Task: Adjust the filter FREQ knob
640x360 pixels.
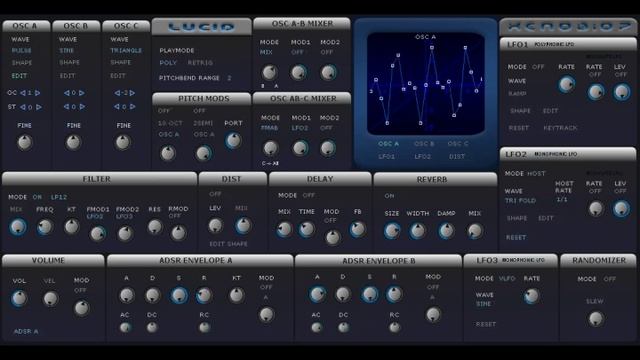Action: click(44, 227)
